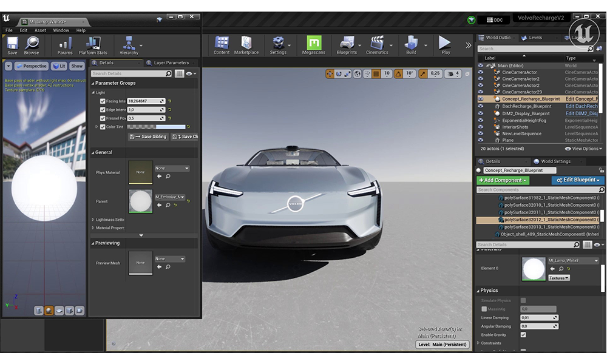This screenshot has height=364, width=607.
Task: Click the Edit Blueprint button
Action: coord(577,180)
